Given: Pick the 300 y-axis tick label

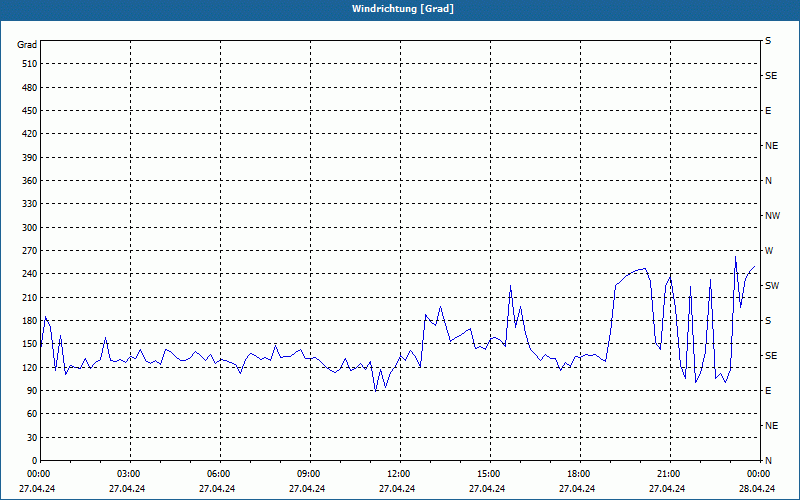Looking at the screenshot, I should [x=30, y=228].
